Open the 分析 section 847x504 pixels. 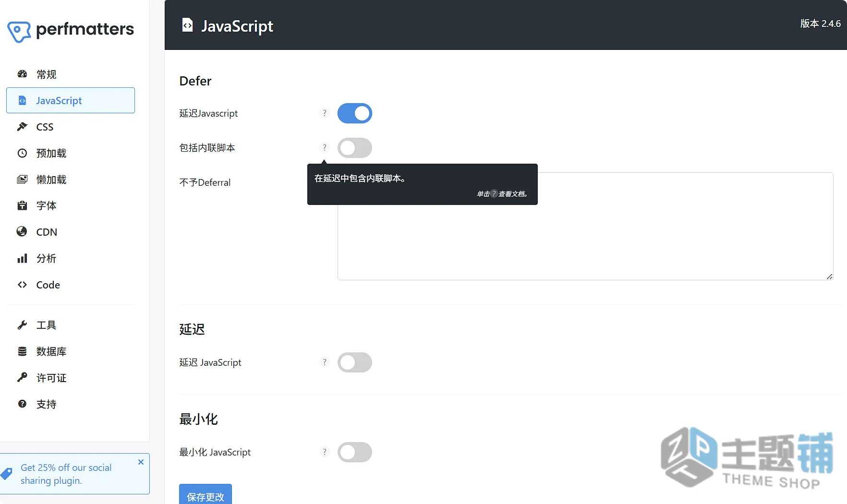[x=71, y=258]
